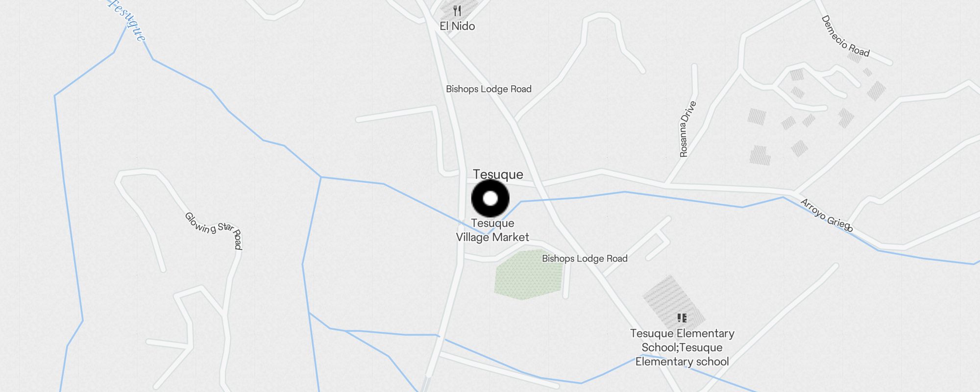Click the Glowing Star Road label
This screenshot has height=392, width=980.
click(214, 230)
